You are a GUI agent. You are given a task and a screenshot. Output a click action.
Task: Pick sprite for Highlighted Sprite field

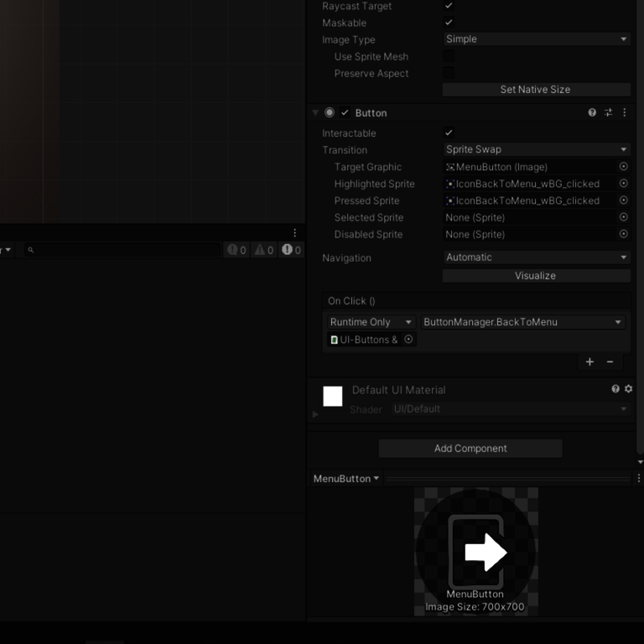[624, 183]
